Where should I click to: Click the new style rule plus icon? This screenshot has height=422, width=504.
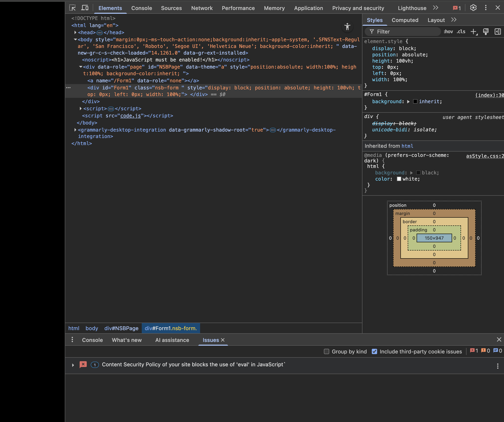pos(474,32)
